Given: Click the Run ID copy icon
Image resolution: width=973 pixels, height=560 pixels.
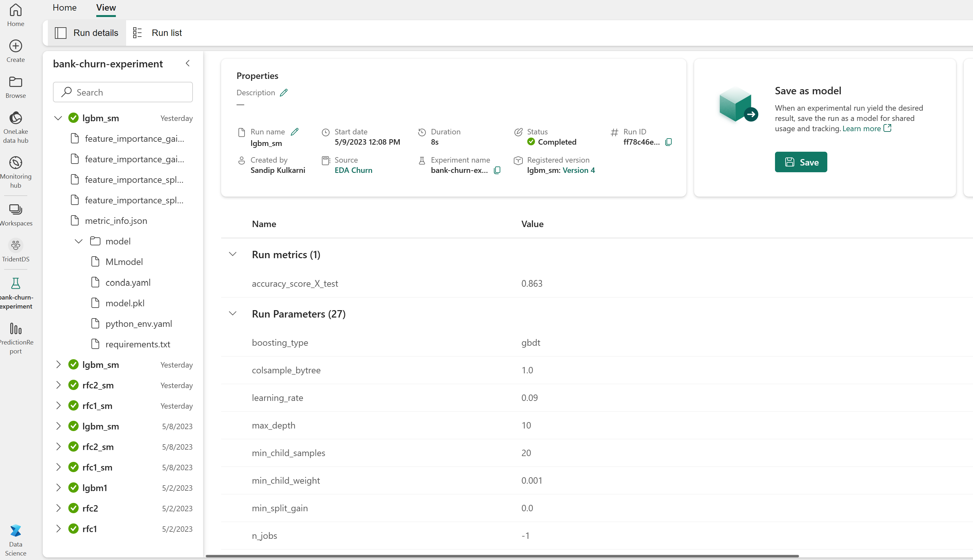Looking at the screenshot, I should 668,141.
